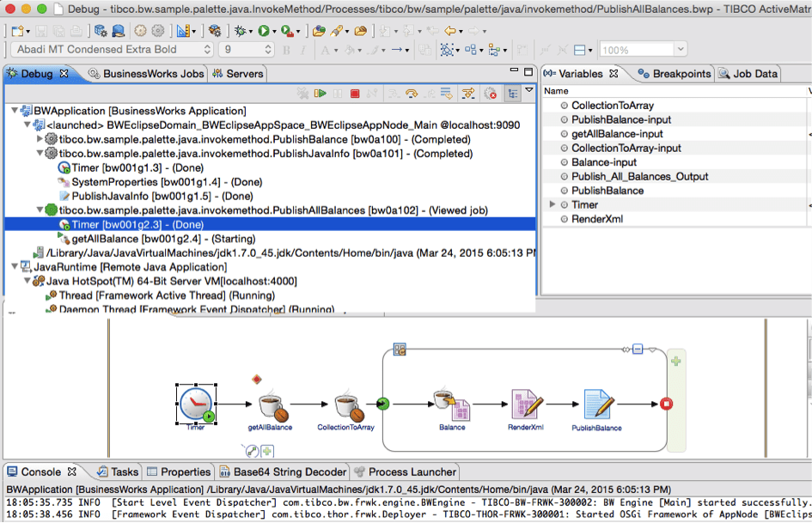Click the gear icon with the red X in Debug toolbar

[491, 94]
